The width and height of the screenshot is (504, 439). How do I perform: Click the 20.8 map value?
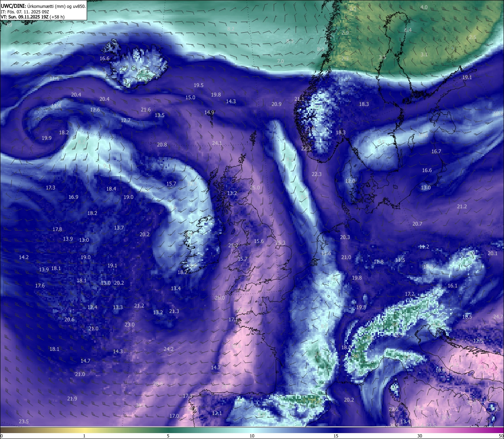(162, 144)
